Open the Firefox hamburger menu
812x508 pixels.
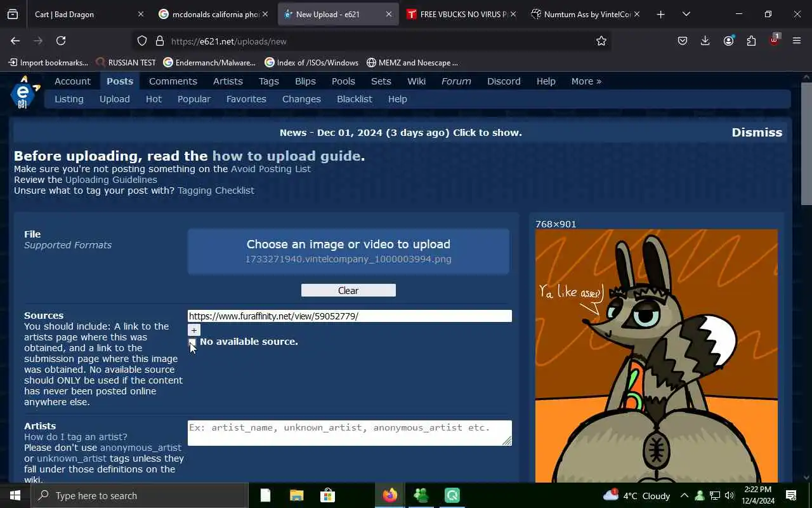(797, 41)
